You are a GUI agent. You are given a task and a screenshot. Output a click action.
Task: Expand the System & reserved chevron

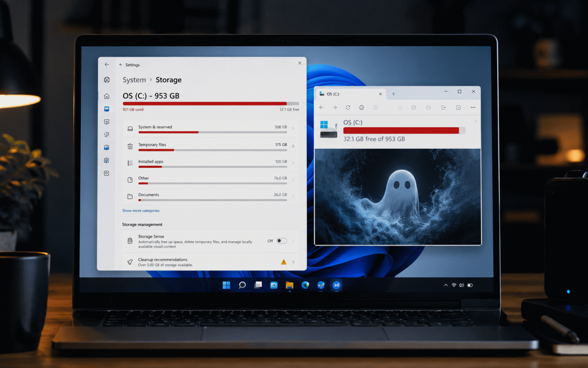293,129
